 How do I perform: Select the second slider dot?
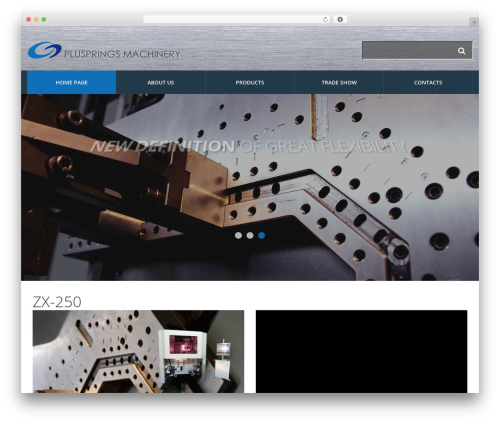click(250, 235)
